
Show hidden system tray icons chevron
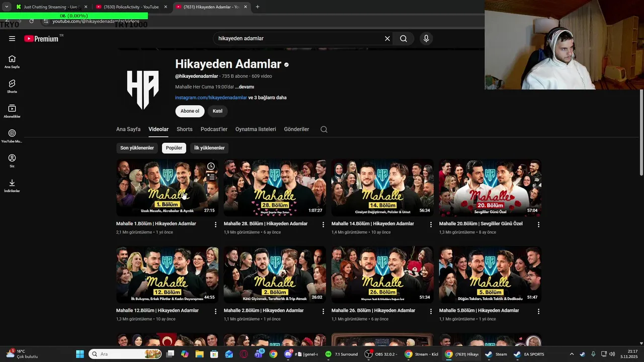click(x=572, y=354)
